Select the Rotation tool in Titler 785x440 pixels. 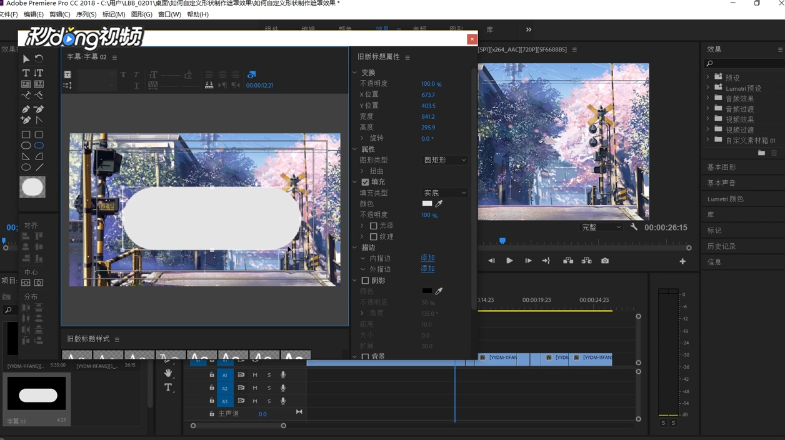point(39,59)
